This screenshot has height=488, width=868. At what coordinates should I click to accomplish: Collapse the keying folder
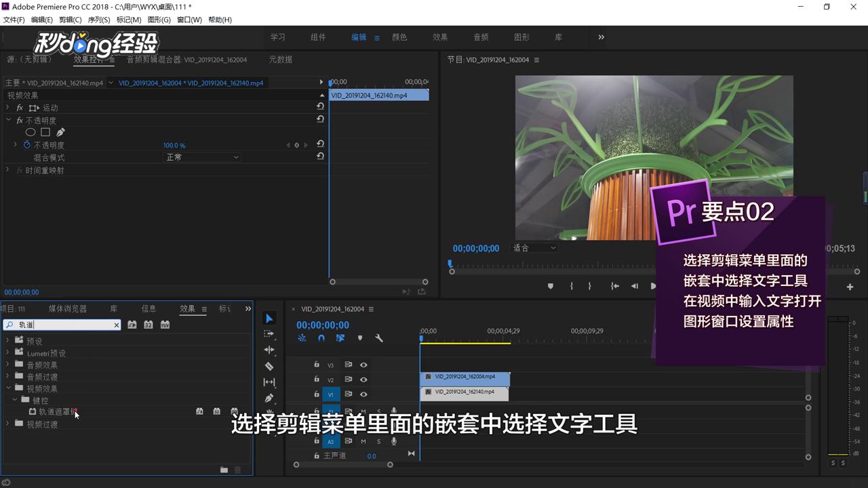point(15,400)
